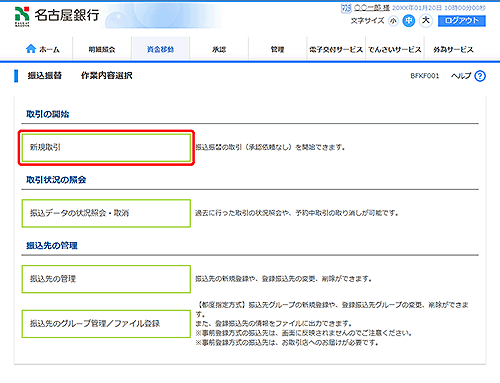Click 振込データの状況照会・取消 button
The image size is (500, 383).
106,213
